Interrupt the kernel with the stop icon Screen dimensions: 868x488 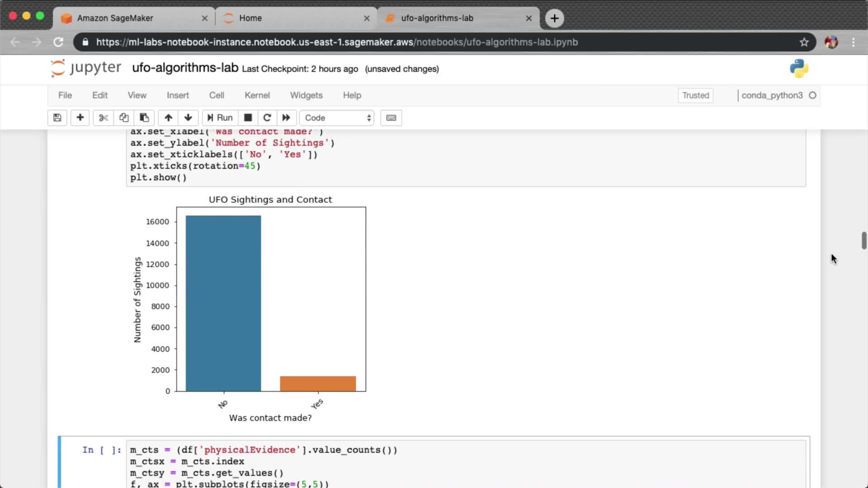pyautogui.click(x=248, y=118)
